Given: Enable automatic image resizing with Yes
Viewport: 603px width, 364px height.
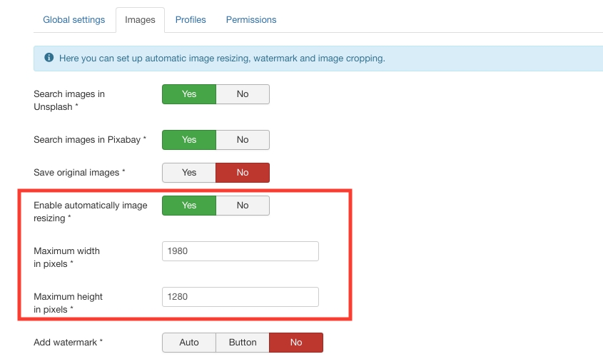Looking at the screenshot, I should click(x=189, y=206).
